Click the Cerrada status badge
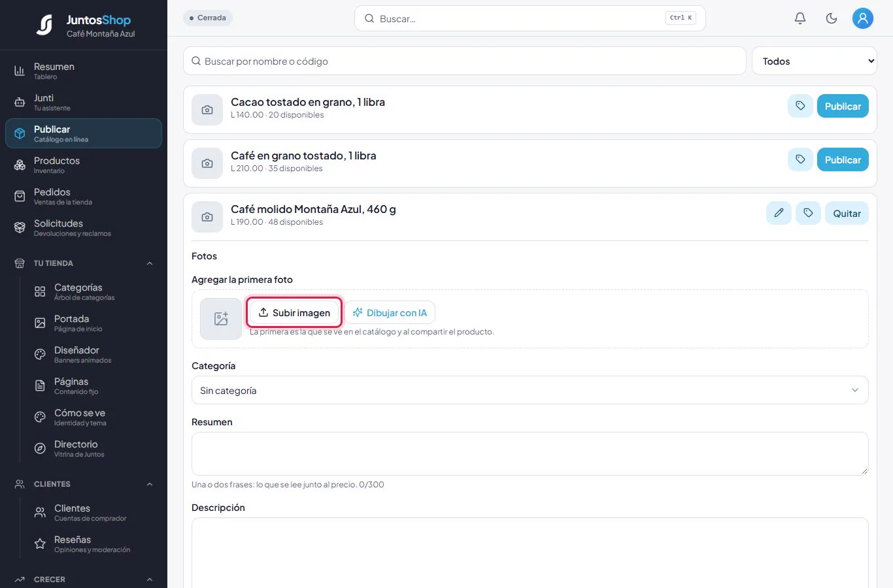This screenshot has width=893, height=588. pos(208,18)
